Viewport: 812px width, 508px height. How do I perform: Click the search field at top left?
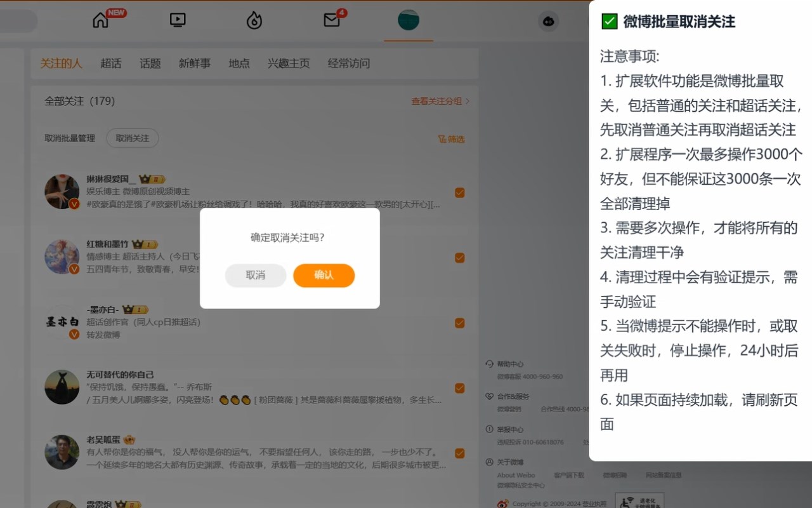pyautogui.click(x=18, y=21)
